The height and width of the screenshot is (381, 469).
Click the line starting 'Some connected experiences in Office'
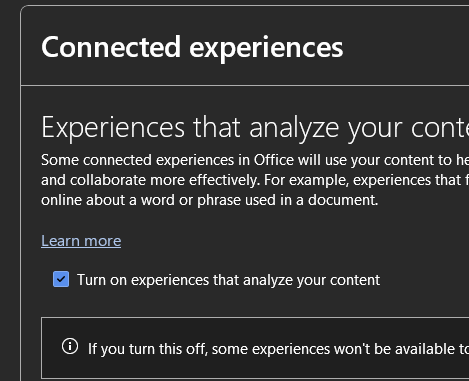[x=255, y=160]
